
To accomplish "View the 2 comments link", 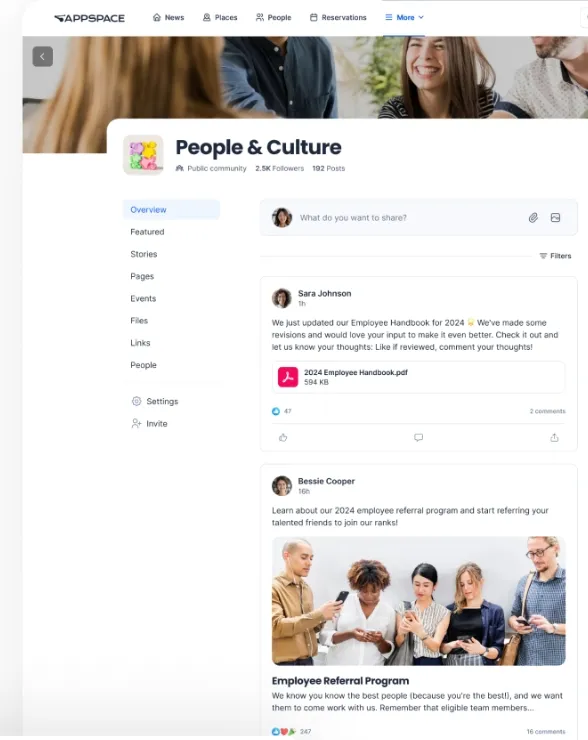I will click(547, 411).
